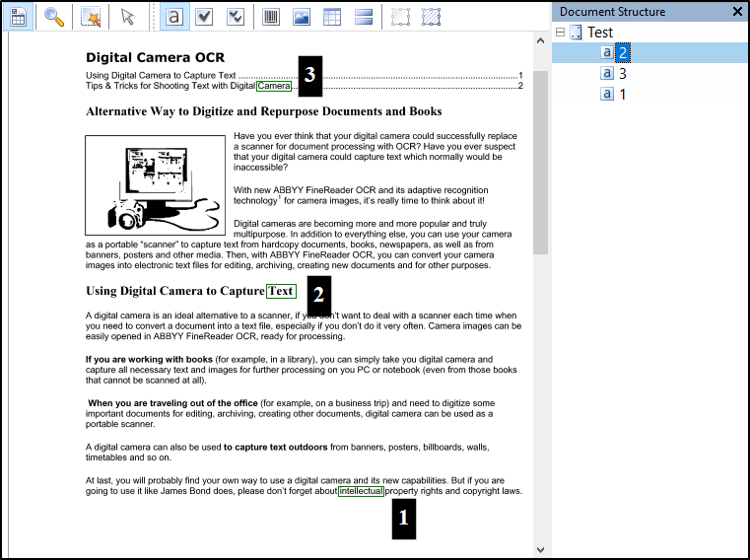The height and width of the screenshot is (560, 750).
Task: Click the text icon beside field 2
Action: coord(606,52)
